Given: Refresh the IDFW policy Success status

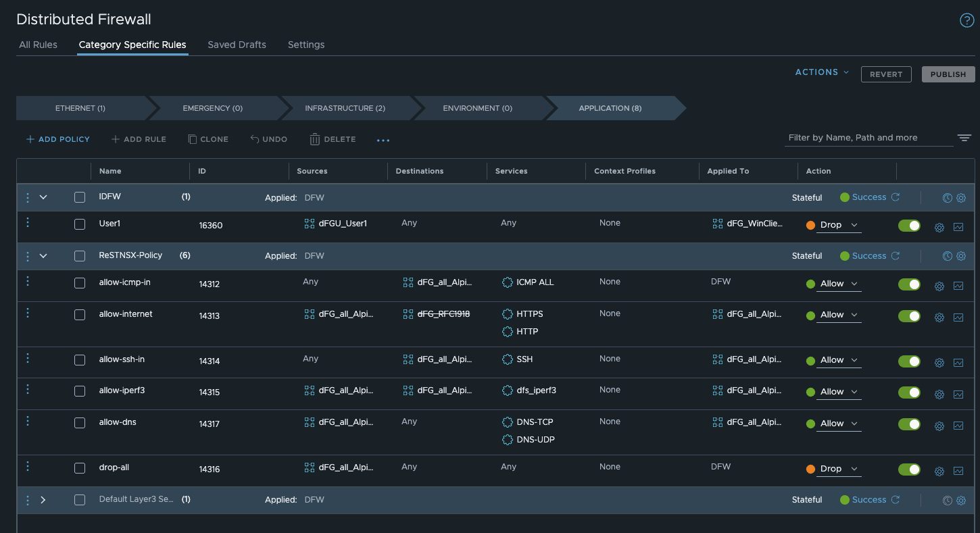Looking at the screenshot, I should point(896,197).
